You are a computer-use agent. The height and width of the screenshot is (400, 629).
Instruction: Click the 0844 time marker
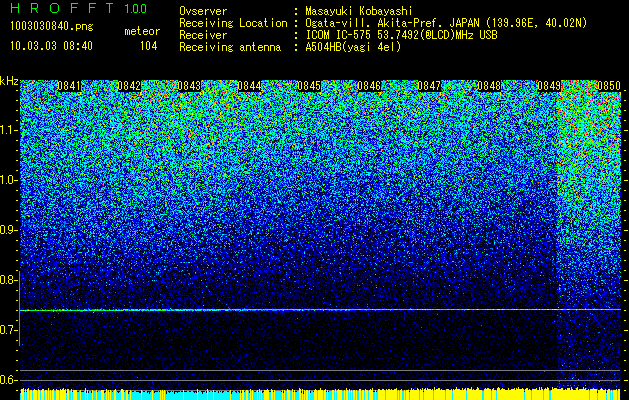click(249, 86)
